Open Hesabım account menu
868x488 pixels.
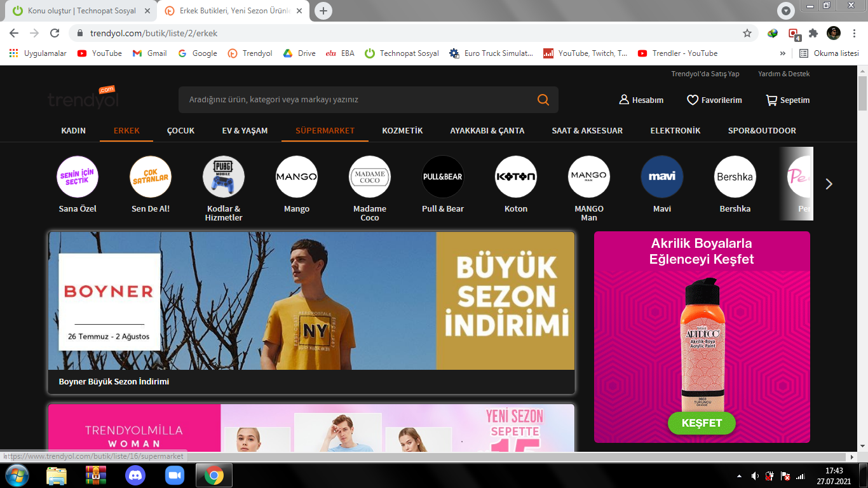click(641, 100)
